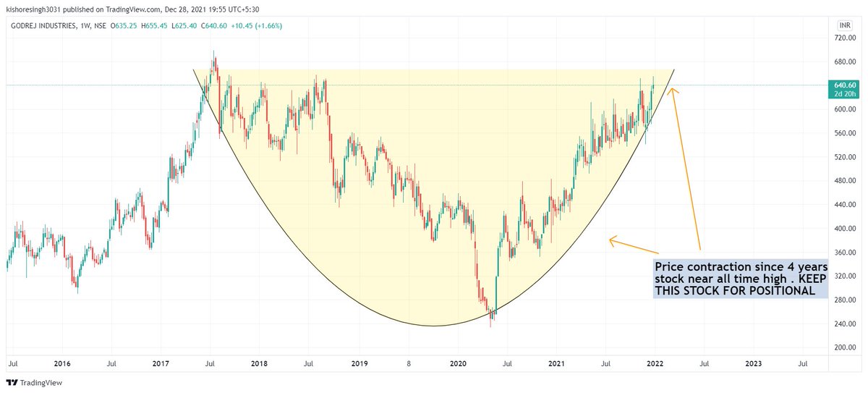Click the 440.00 price axis label
This screenshot has height=393, width=868.
pos(845,205)
